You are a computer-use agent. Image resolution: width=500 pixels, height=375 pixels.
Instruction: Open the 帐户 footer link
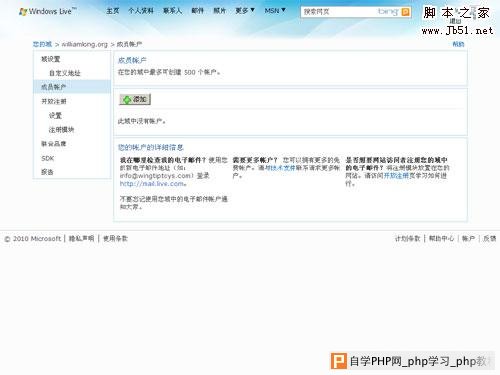coord(468,239)
